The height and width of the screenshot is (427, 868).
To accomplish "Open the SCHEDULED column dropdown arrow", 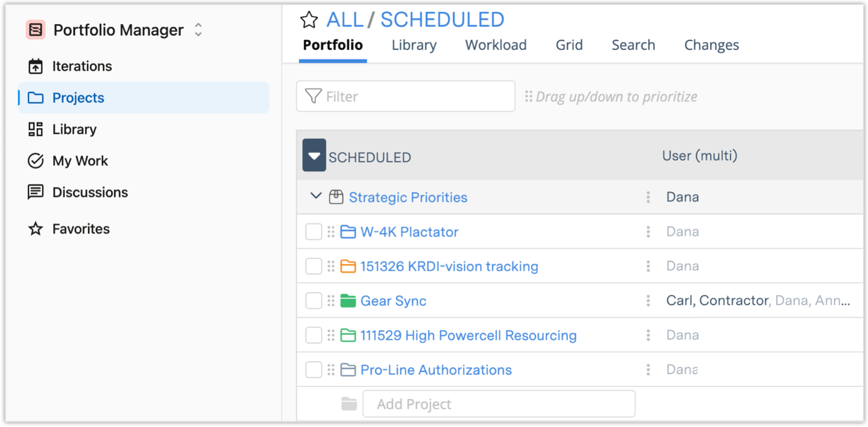I will click(314, 156).
